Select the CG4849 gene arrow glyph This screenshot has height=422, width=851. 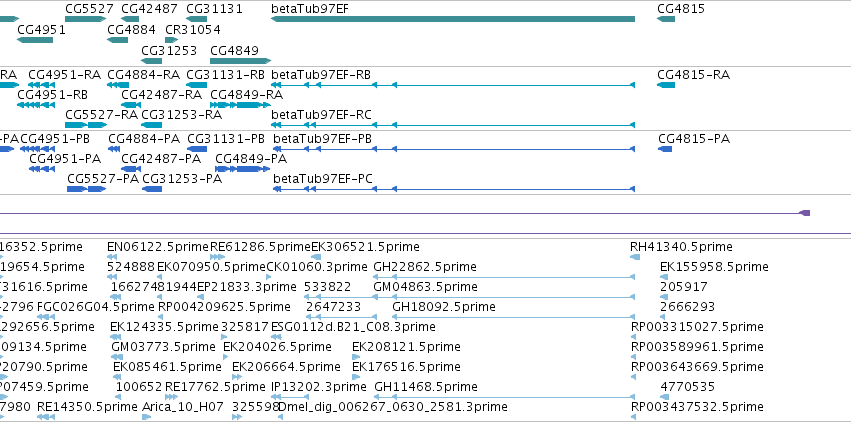coord(240,61)
